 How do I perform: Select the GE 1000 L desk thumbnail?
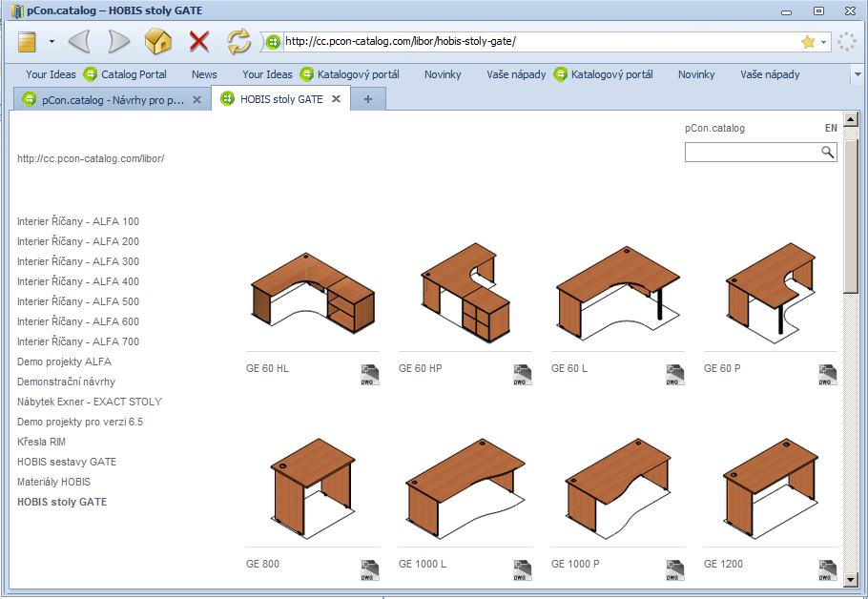(x=465, y=488)
